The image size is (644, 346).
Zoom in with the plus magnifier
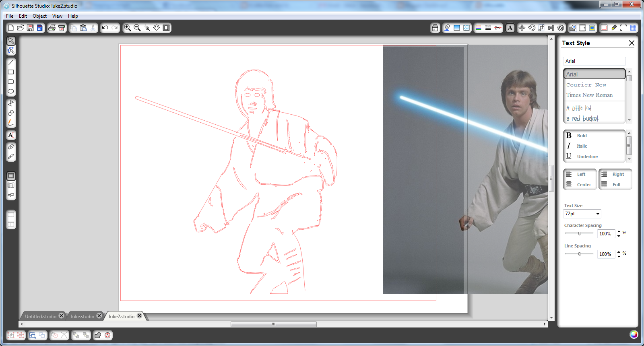click(x=128, y=28)
